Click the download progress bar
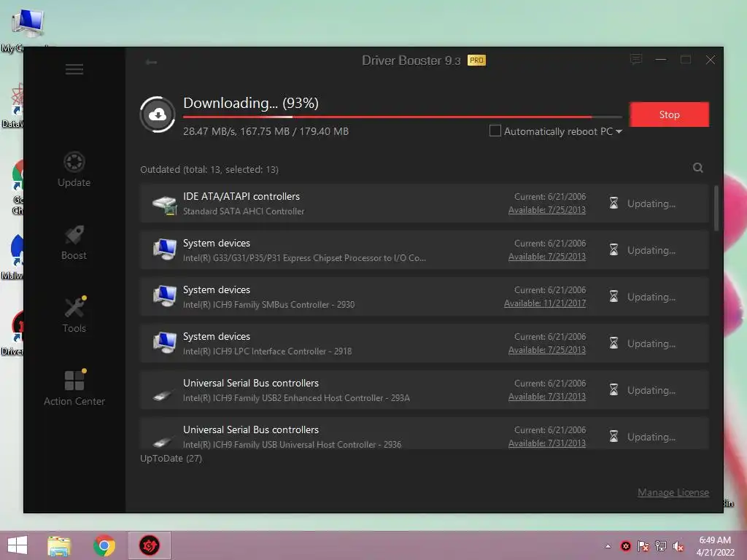The image size is (747, 560). click(402, 117)
